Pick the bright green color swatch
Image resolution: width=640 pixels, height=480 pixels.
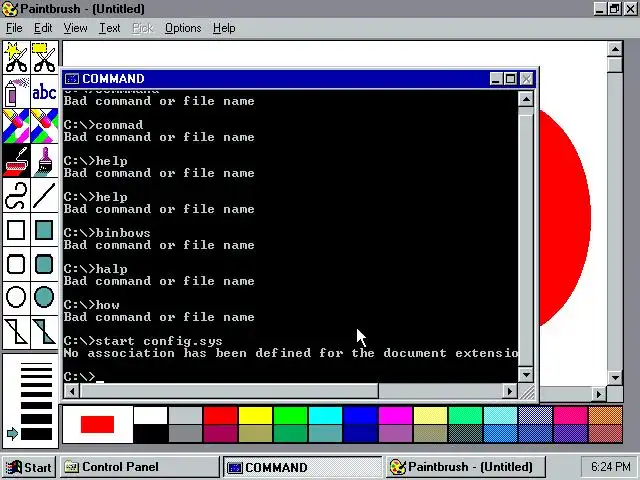[x=291, y=416]
